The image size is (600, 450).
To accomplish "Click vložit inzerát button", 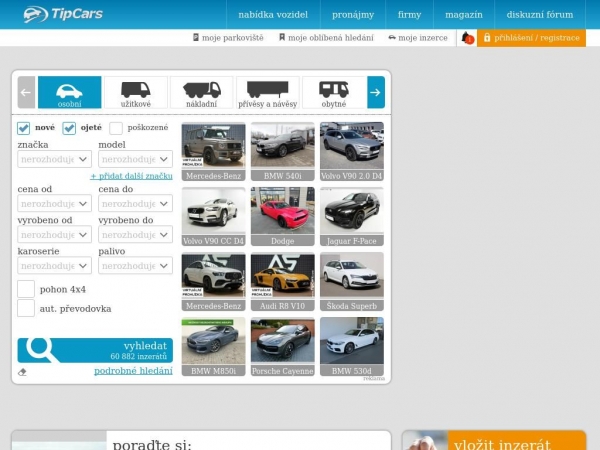I will [x=494, y=440].
